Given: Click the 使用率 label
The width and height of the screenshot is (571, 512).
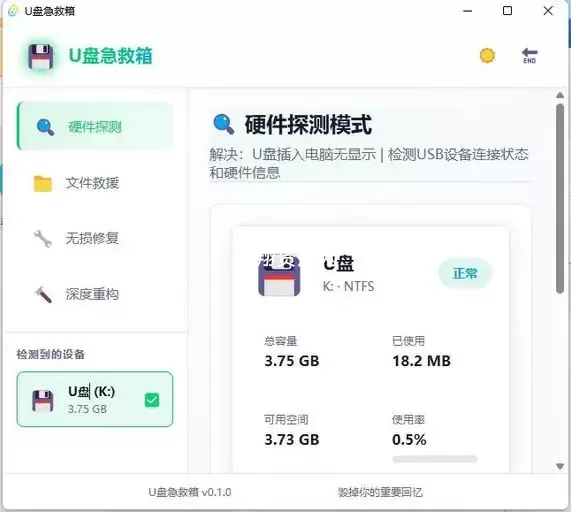Looking at the screenshot, I should click(408, 420).
